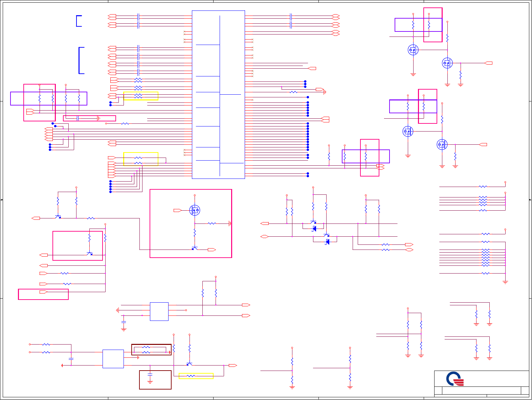Click the shorter blue bracket symbol
The height and width of the screenshot is (400, 532).
79,21
